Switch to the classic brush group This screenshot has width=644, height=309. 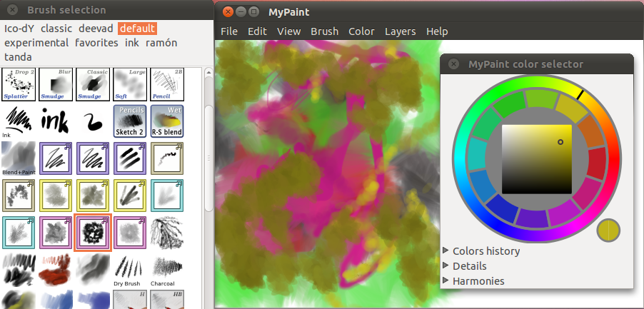coord(56,29)
